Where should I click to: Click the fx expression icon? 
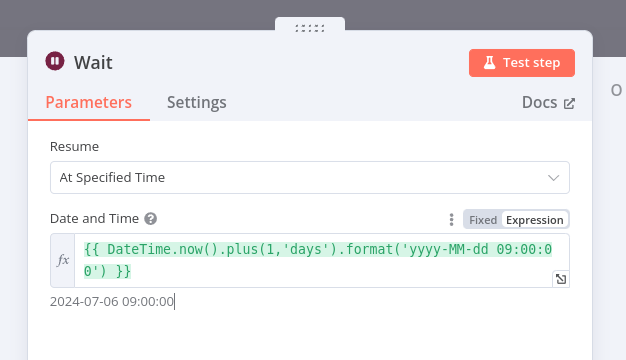pos(63,260)
